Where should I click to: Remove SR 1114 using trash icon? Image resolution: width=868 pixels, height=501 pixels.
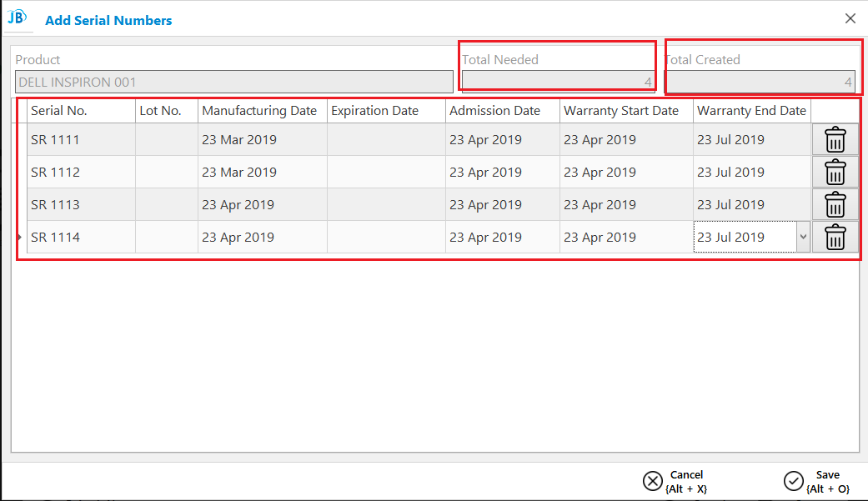tap(835, 238)
